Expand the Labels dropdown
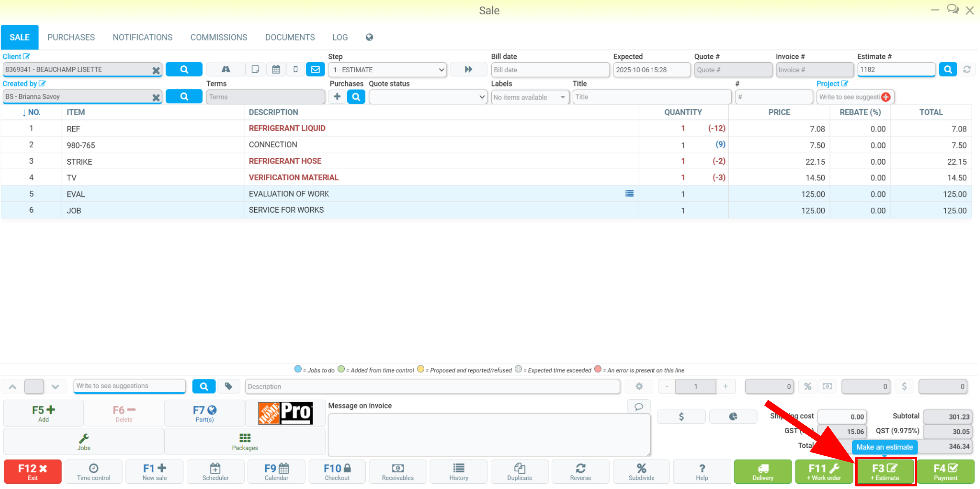 coord(530,97)
